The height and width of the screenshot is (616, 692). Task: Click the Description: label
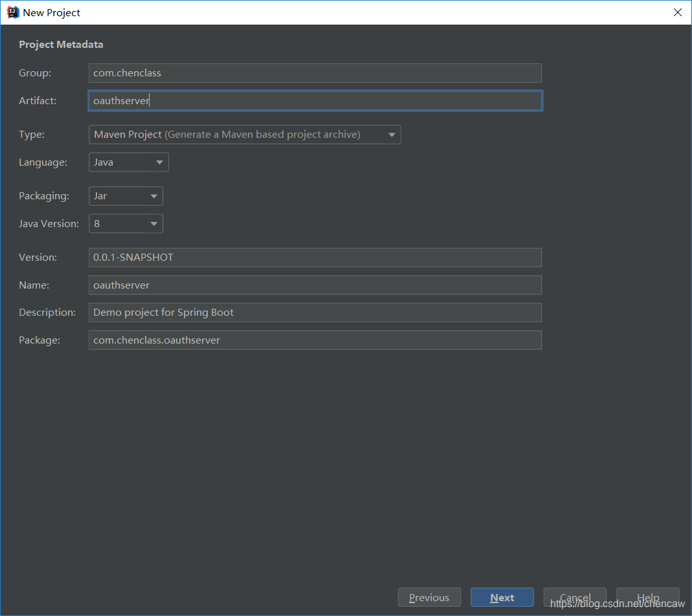pyautogui.click(x=47, y=313)
